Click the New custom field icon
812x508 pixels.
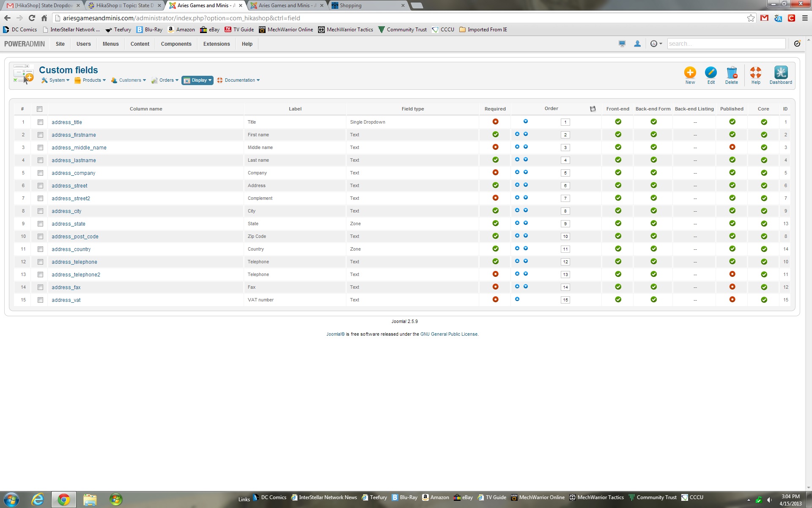click(x=690, y=73)
